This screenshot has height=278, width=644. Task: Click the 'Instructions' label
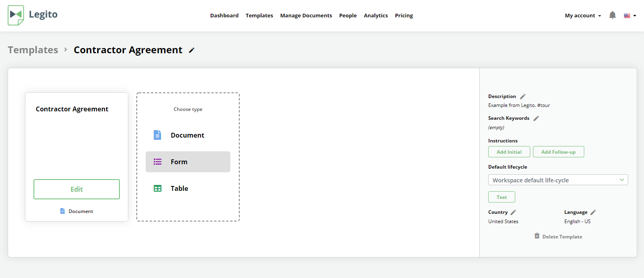pyautogui.click(x=503, y=141)
